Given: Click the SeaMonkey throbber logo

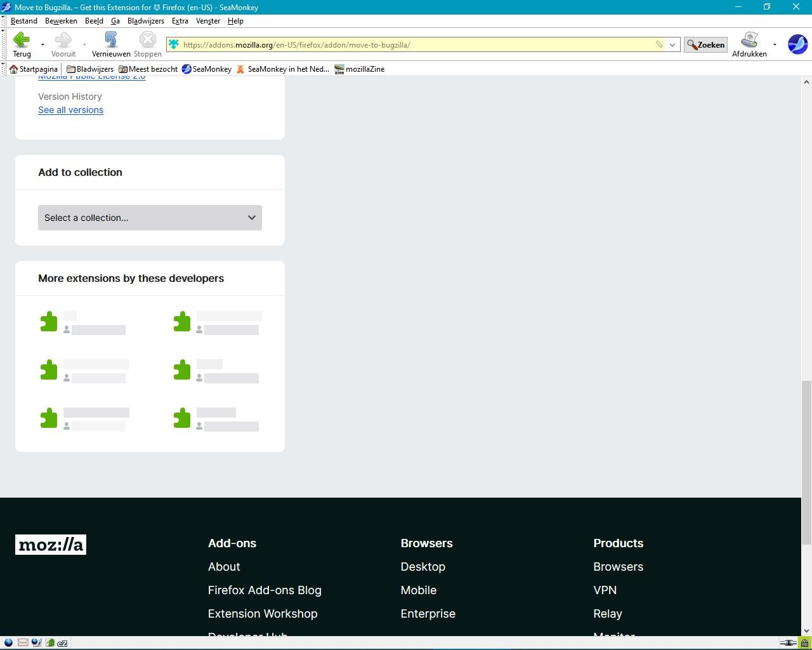Looking at the screenshot, I should tap(797, 44).
